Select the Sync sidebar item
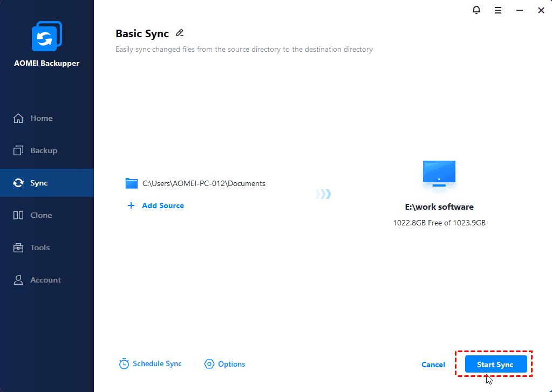This screenshot has height=392, width=552. (x=47, y=183)
